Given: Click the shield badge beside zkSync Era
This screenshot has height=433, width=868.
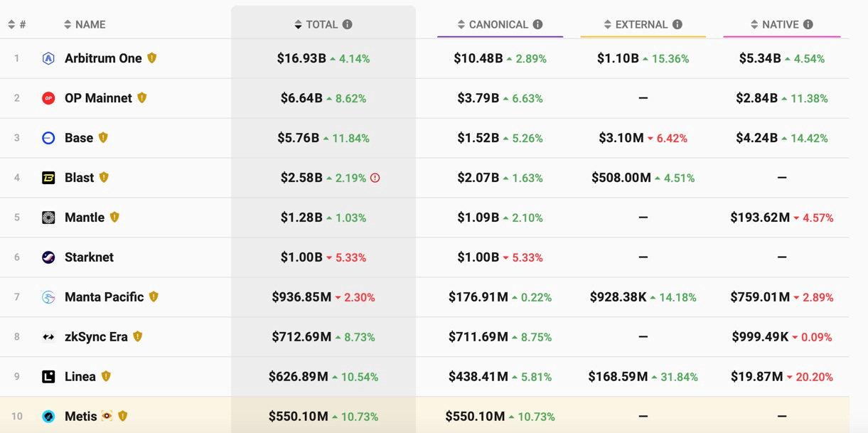Looking at the screenshot, I should point(138,337).
